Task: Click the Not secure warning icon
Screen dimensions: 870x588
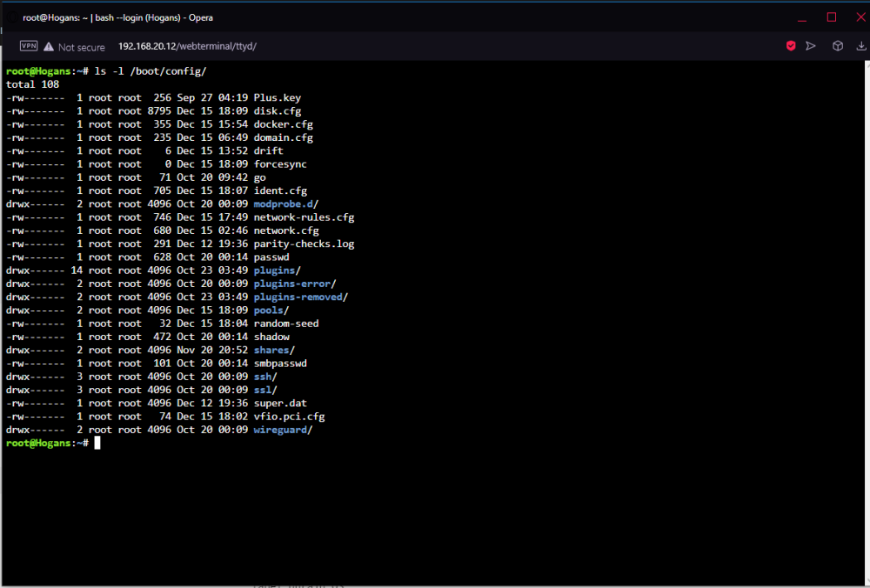Action: pos(49,47)
